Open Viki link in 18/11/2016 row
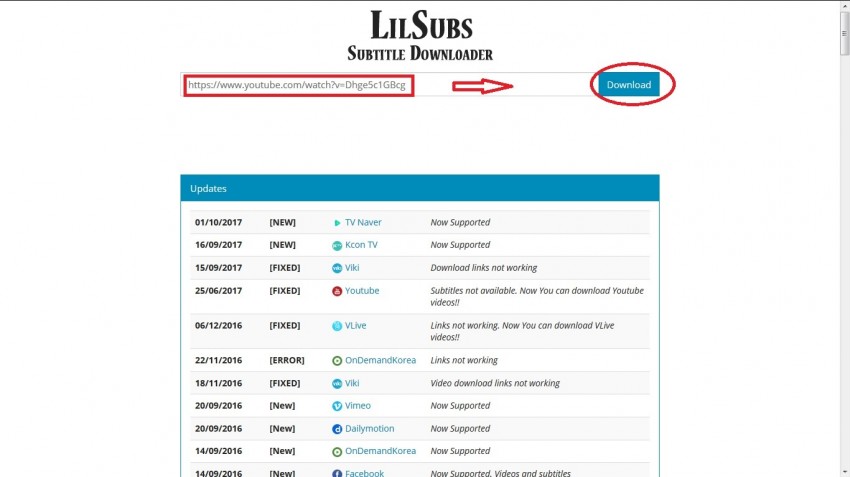 (352, 383)
